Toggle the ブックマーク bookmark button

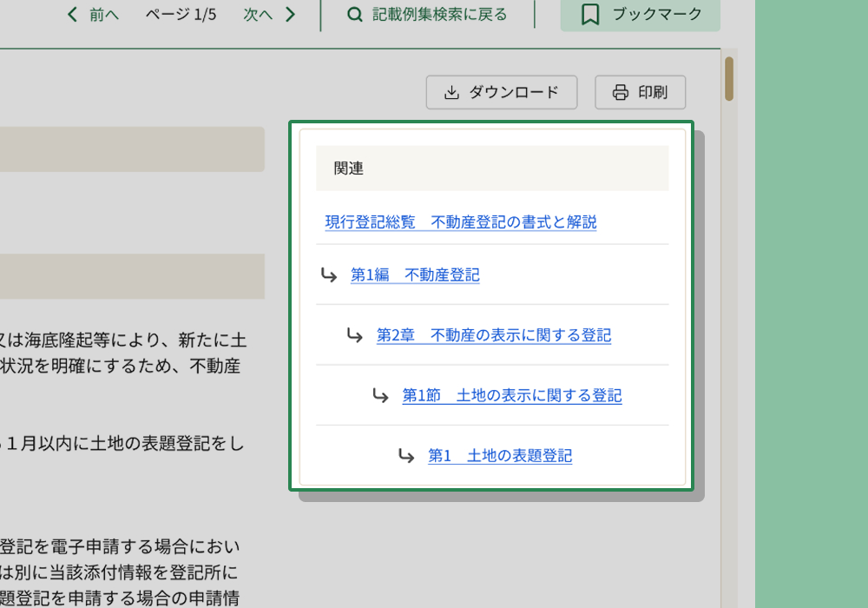[640, 15]
